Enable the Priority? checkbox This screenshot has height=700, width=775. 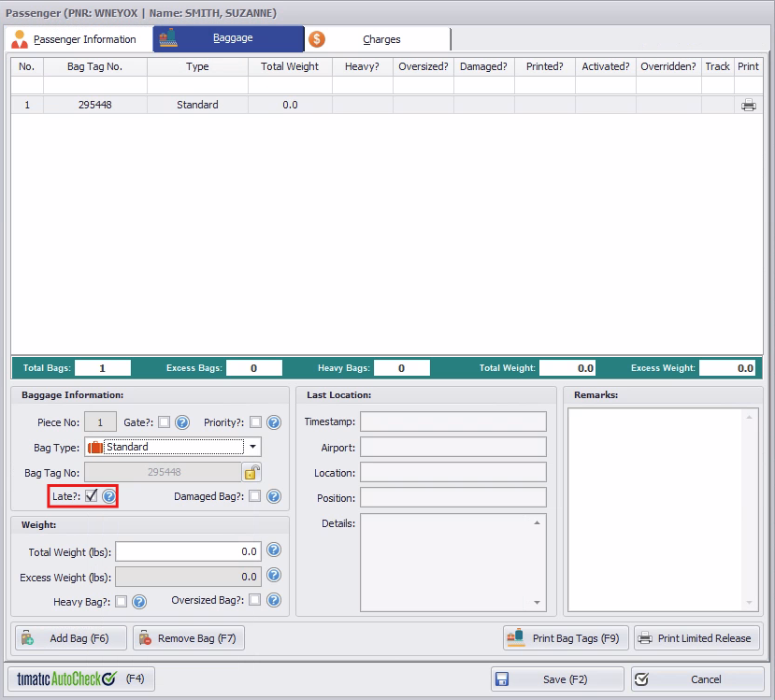tap(255, 422)
